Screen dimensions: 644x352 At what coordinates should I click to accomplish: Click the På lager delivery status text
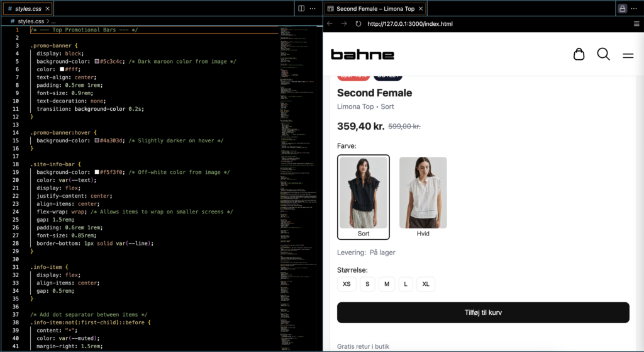(382, 253)
